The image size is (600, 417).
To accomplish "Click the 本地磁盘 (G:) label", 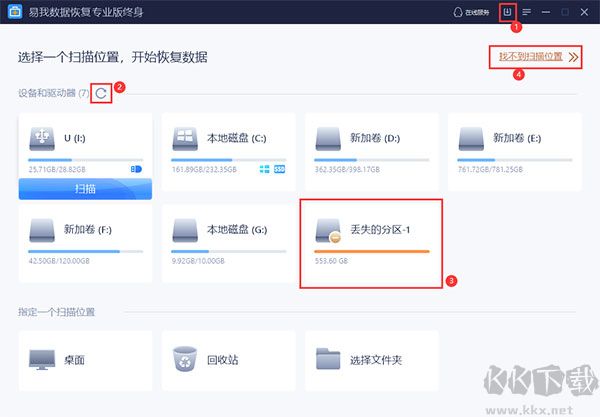I will [x=237, y=230].
